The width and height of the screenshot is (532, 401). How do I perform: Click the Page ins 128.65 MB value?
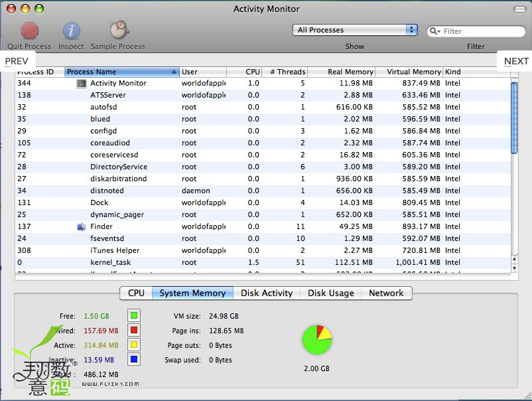226,331
